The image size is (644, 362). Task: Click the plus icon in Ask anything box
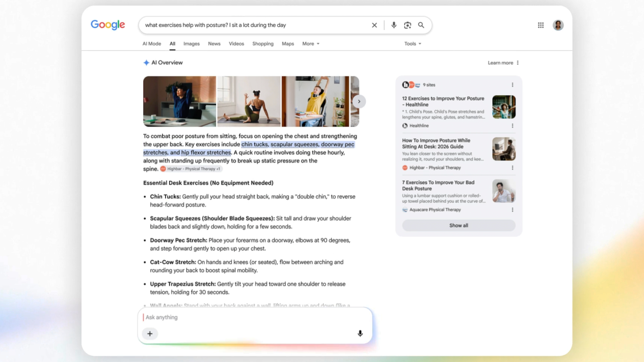pos(150,334)
